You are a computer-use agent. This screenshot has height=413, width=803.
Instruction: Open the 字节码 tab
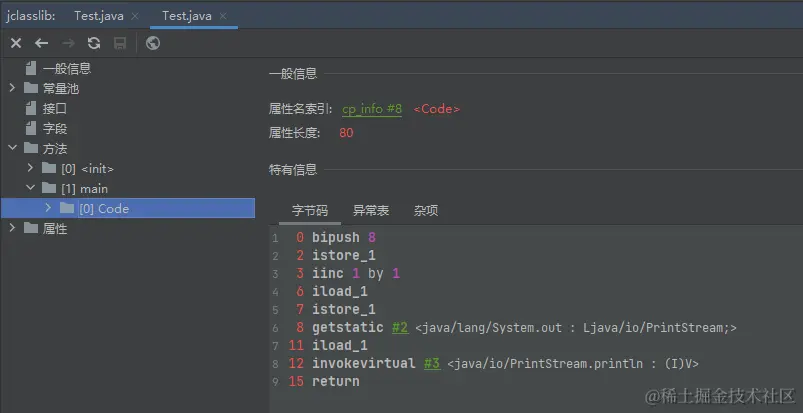click(310, 211)
